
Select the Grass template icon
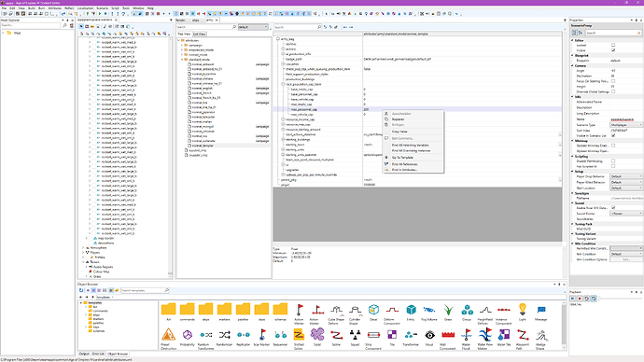click(x=448, y=310)
